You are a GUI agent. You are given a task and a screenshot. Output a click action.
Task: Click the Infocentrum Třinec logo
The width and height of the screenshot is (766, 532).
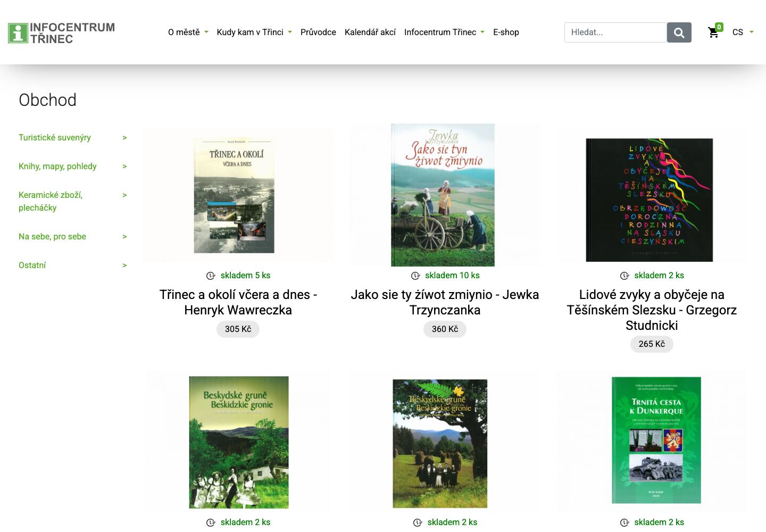pyautogui.click(x=61, y=32)
